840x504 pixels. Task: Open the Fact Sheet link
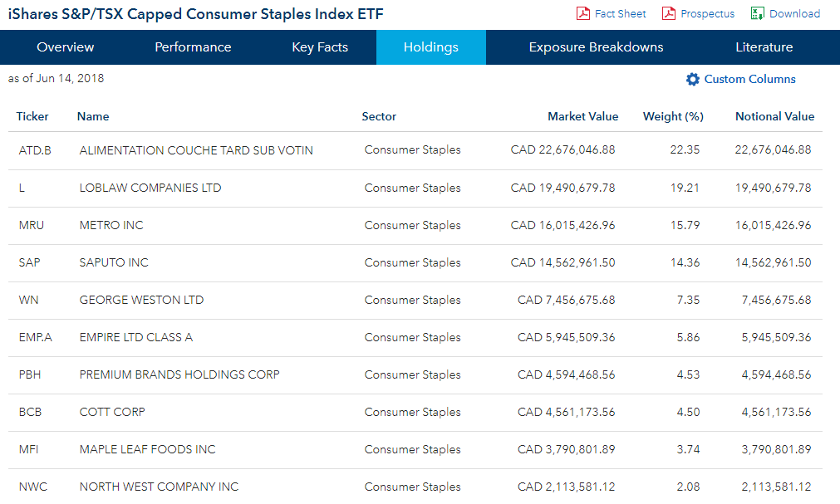point(620,13)
